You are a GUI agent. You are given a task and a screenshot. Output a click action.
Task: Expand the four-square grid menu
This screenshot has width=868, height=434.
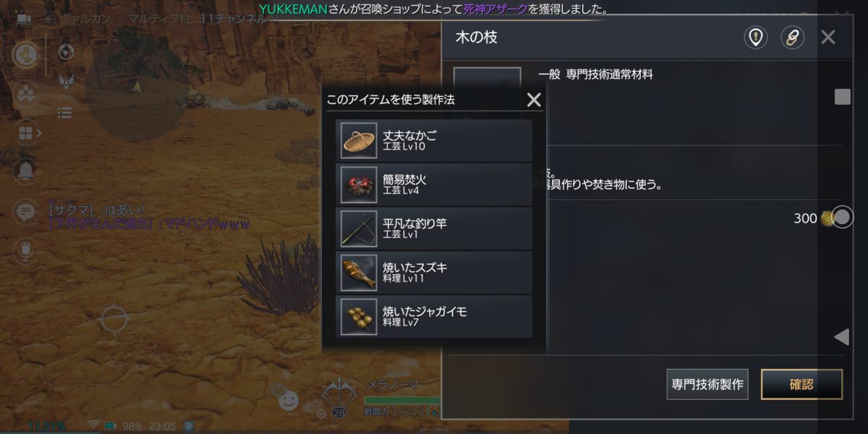point(25,133)
